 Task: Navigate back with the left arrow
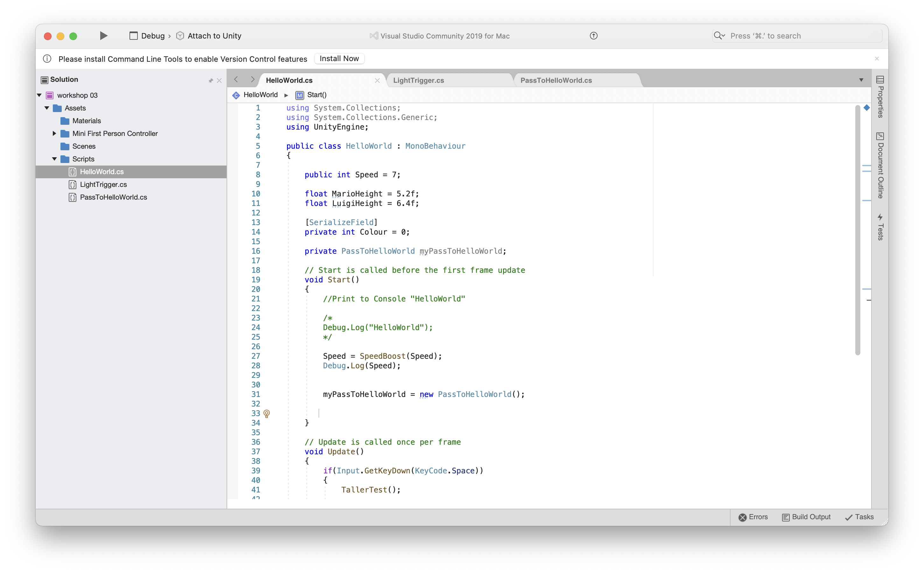tap(236, 79)
